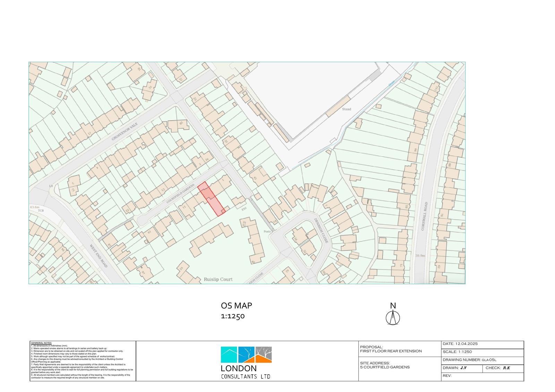The width and height of the screenshot is (555, 392).
Task: Click the DRAWING NUMBER field
Action: click(x=482, y=360)
